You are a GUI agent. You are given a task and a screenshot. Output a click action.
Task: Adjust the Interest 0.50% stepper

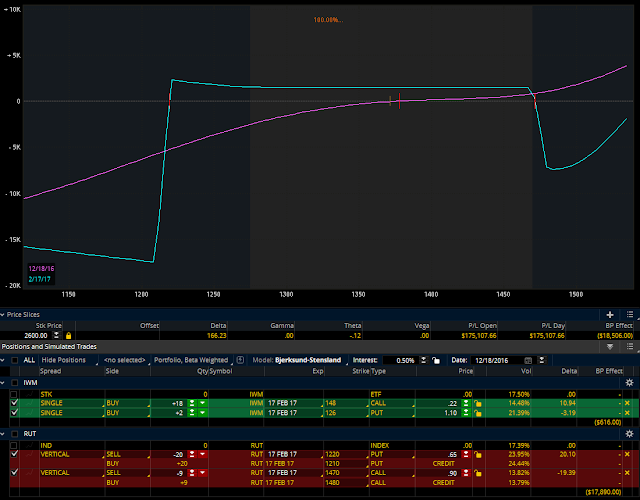pos(424,360)
